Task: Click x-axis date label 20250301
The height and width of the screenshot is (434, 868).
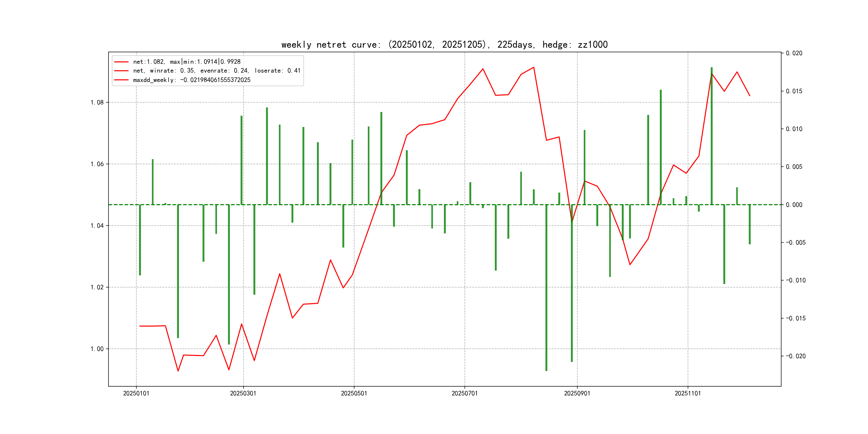Action: [x=243, y=393]
